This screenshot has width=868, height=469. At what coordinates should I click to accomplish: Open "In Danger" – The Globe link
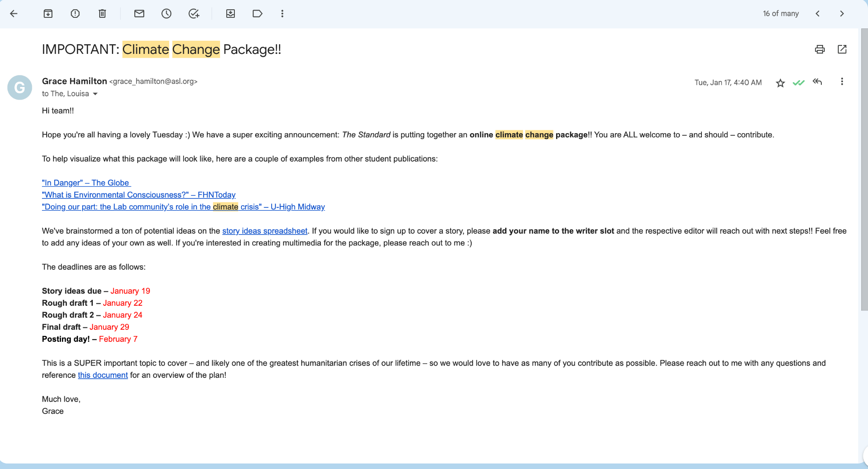86,183
